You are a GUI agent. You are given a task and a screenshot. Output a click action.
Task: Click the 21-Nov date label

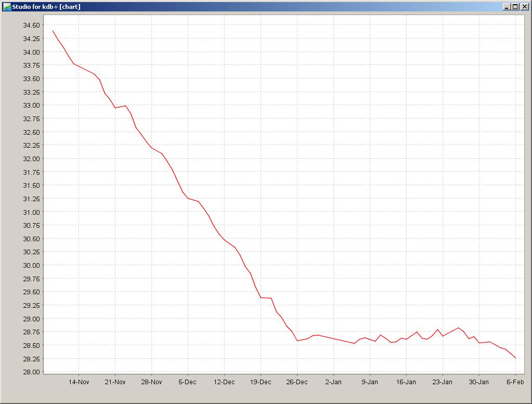[x=115, y=382]
